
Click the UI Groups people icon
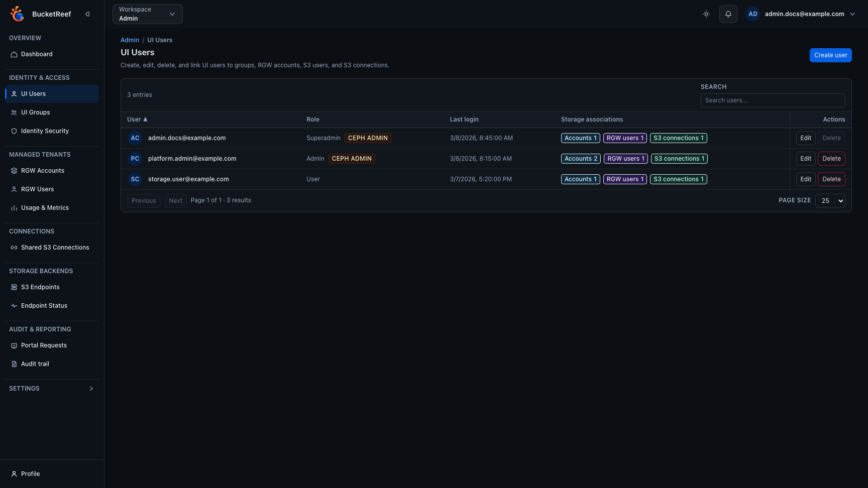14,112
